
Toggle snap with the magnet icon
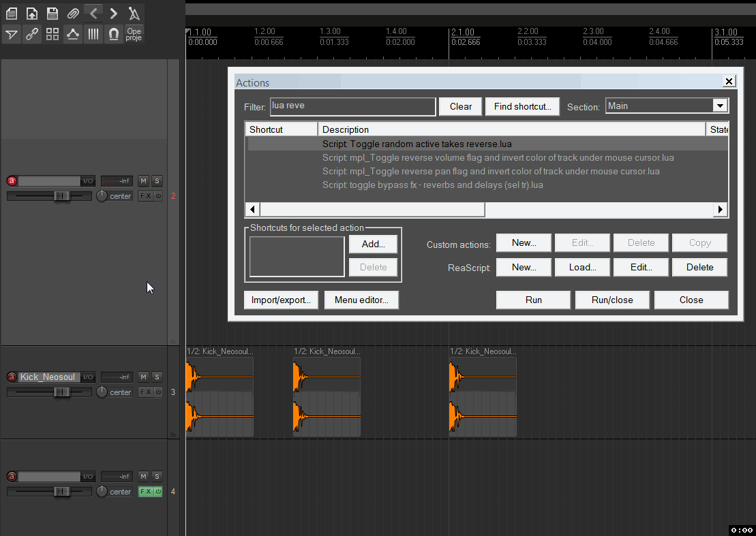tap(114, 35)
